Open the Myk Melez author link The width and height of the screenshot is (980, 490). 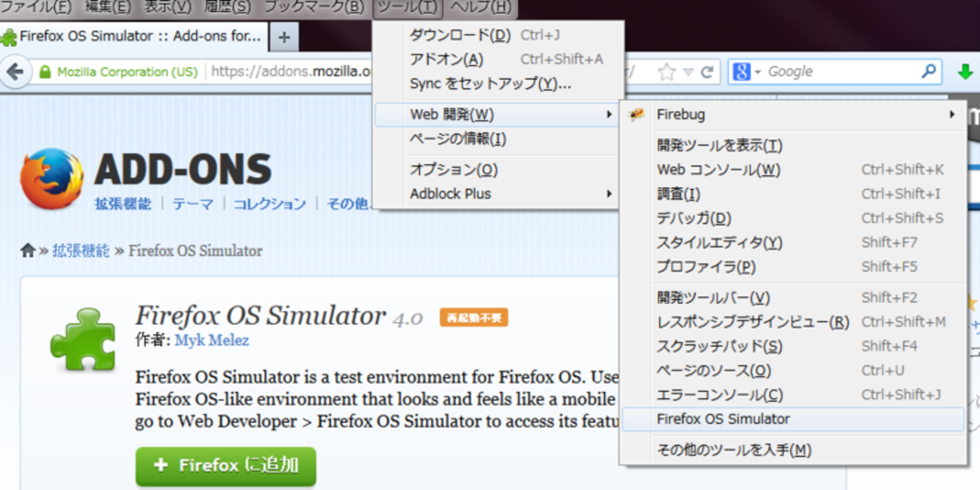click(x=212, y=340)
